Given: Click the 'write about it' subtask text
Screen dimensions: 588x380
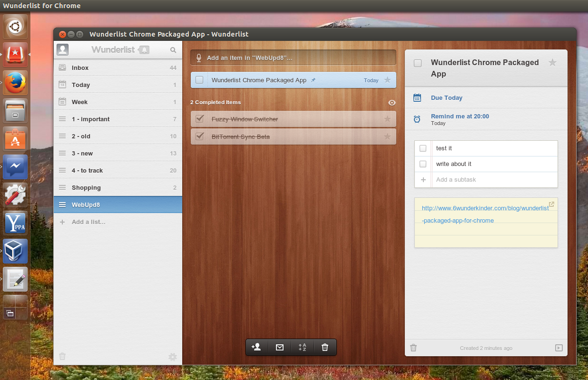Looking at the screenshot, I should tap(454, 164).
